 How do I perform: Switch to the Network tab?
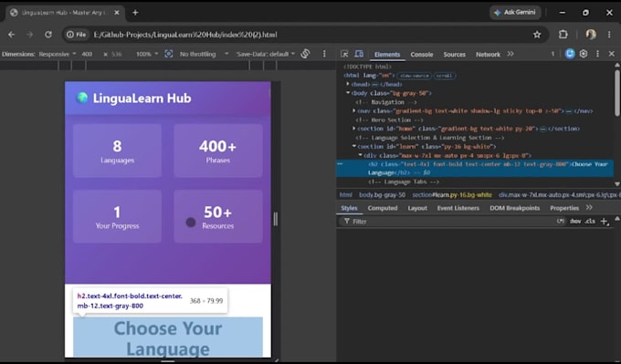[x=488, y=55]
